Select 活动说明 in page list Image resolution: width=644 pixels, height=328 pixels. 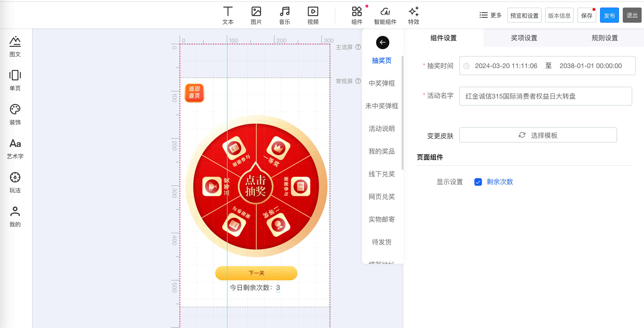[382, 129]
